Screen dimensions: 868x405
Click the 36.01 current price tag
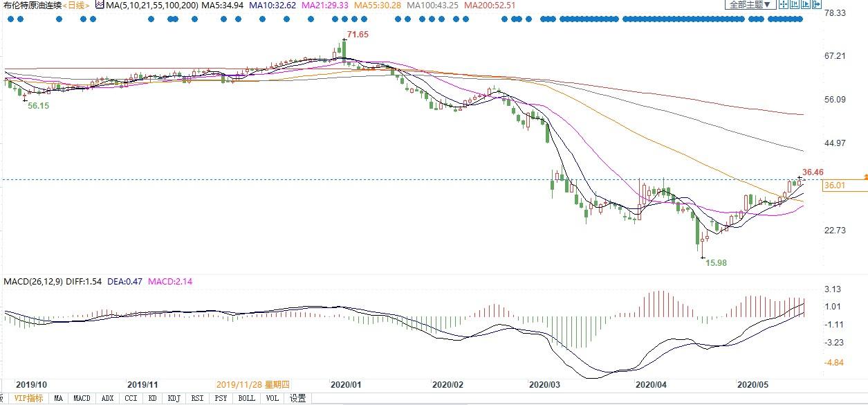tap(835, 186)
